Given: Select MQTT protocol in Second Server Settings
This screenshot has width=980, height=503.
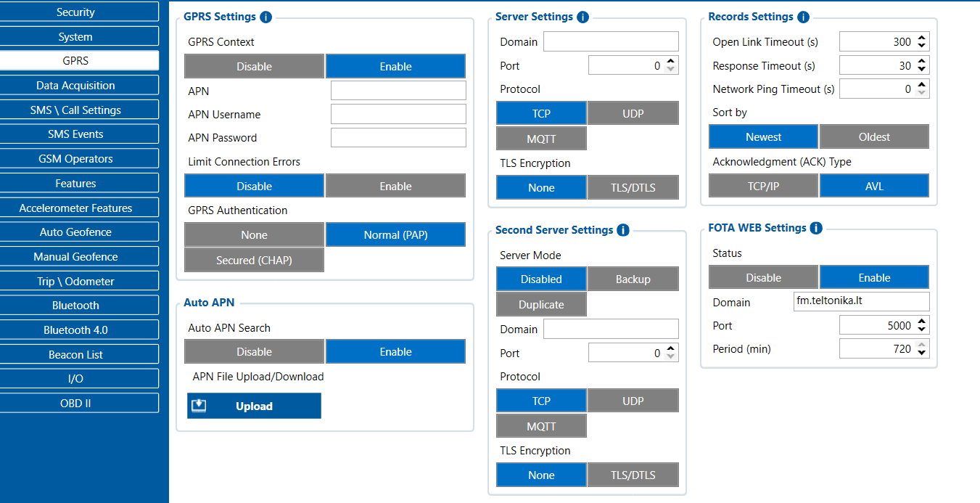Looking at the screenshot, I should pos(541,425).
